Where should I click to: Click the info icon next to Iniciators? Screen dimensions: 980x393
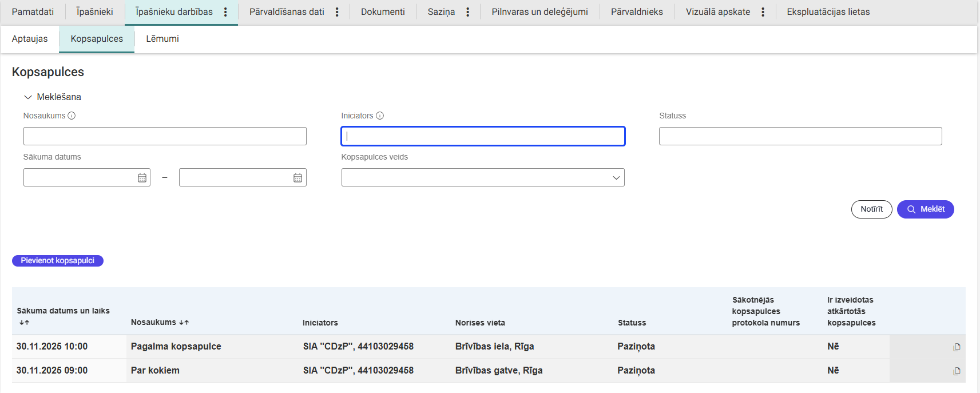pyautogui.click(x=380, y=116)
